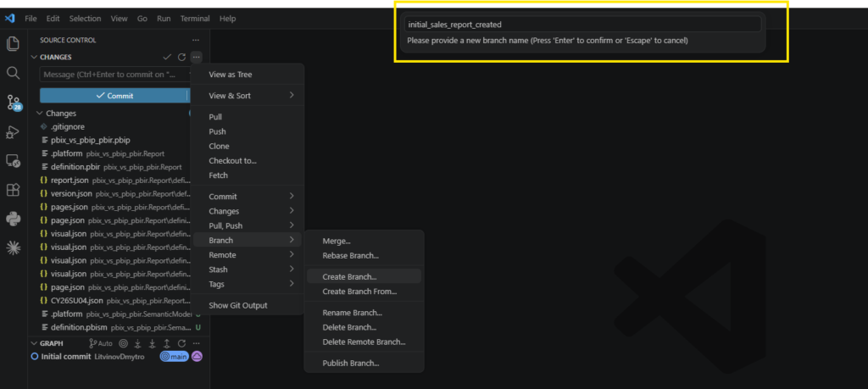
Task: Open Source Control panel views ellipsis menu
Action: tap(196, 40)
